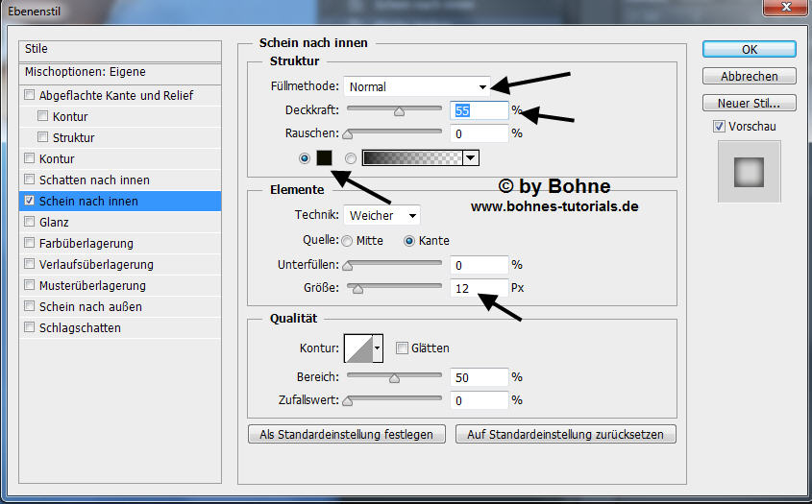Click the gradient preview bar

tap(411, 157)
